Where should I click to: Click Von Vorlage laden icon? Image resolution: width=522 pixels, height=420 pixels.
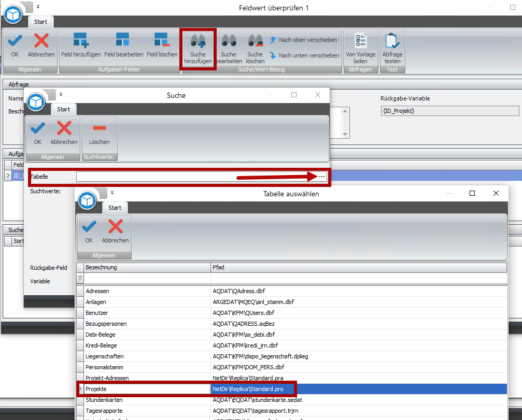click(x=361, y=40)
